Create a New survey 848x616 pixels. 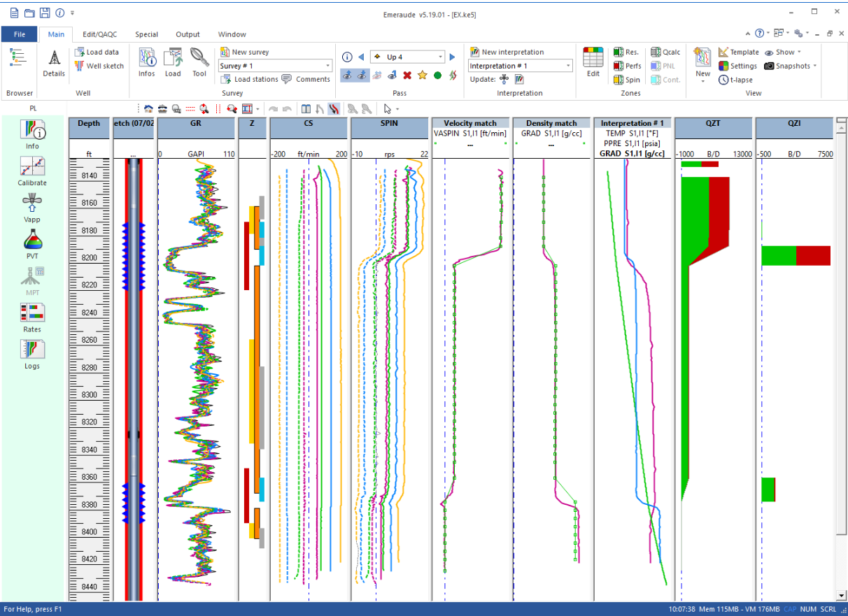point(244,52)
